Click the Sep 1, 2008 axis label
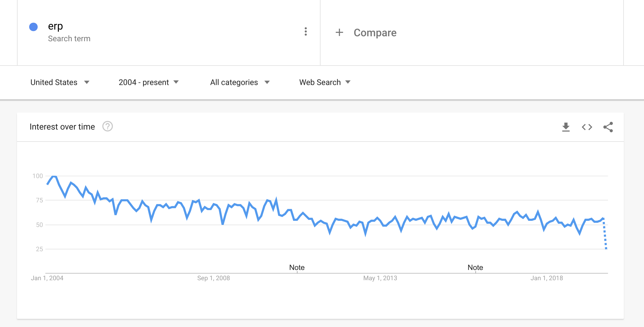The image size is (644, 327). coord(213,278)
